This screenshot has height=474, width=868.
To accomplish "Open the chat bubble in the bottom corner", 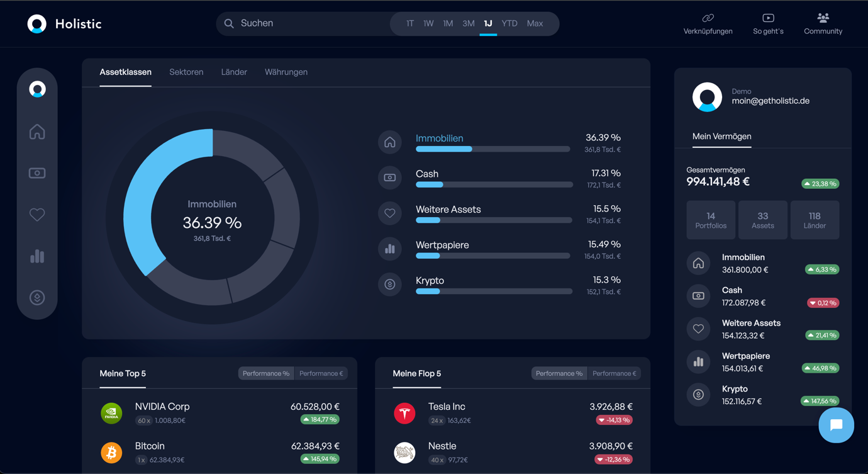I will 836,426.
